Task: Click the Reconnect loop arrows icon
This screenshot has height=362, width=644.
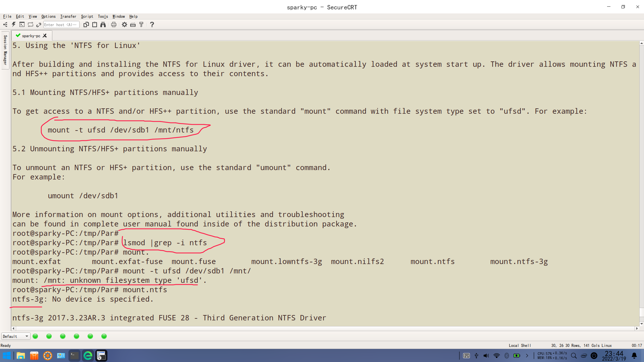Action: [x=31, y=24]
